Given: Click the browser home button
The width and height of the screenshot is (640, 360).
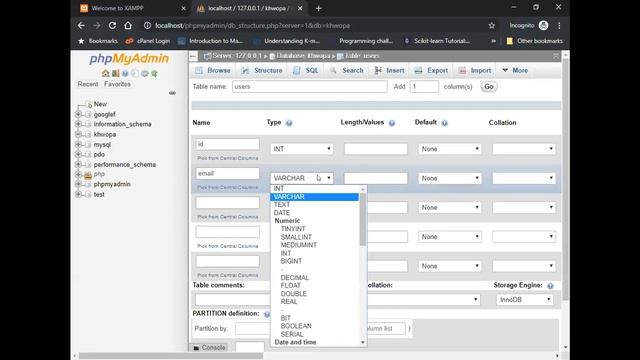Looking at the screenshot, I should 128,25.
